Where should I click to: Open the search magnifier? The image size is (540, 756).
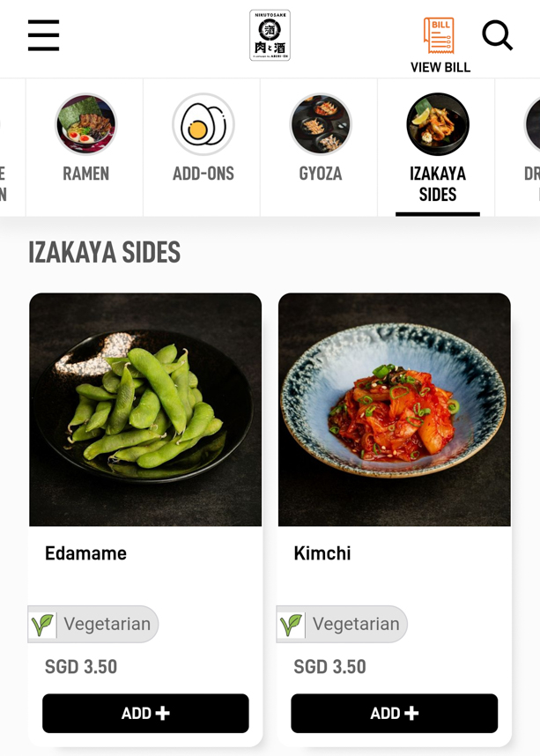497,35
